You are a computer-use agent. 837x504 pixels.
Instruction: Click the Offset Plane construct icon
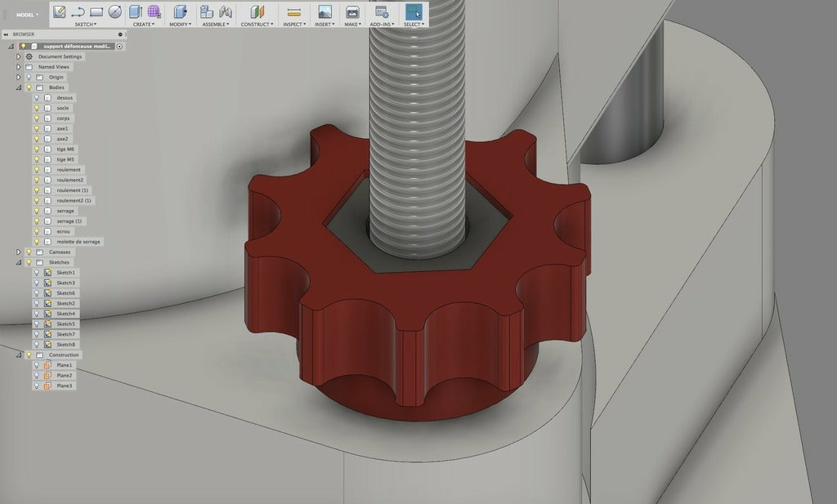click(x=257, y=11)
